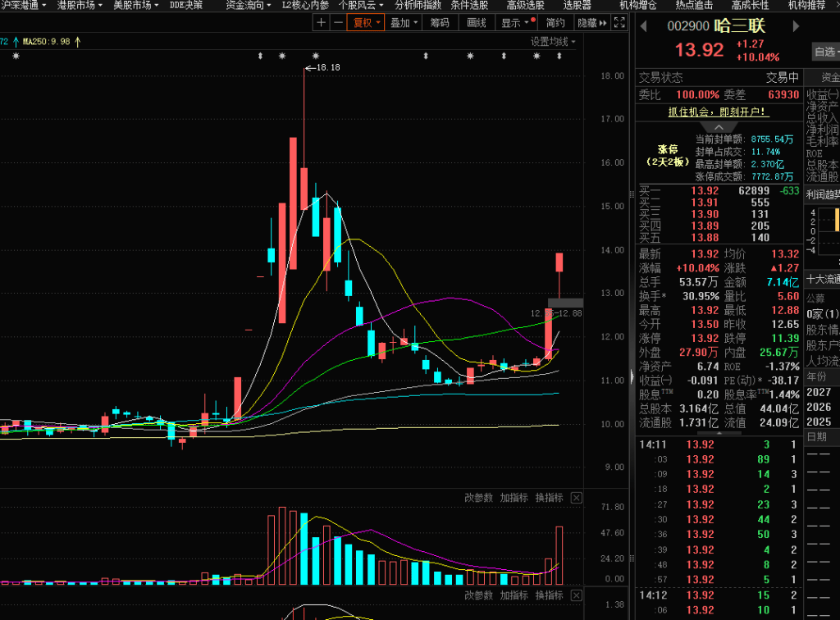Expand the 港股市场 menu

pyautogui.click(x=80, y=6)
